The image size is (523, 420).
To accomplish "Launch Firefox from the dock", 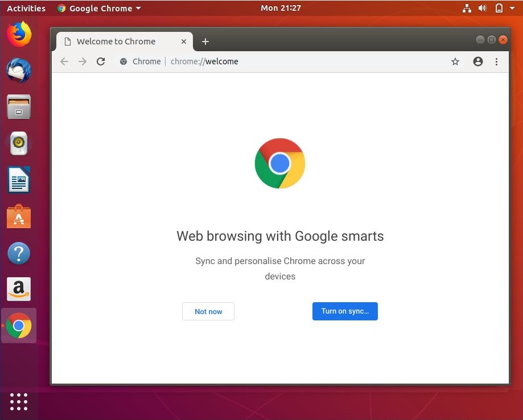I will (19, 34).
